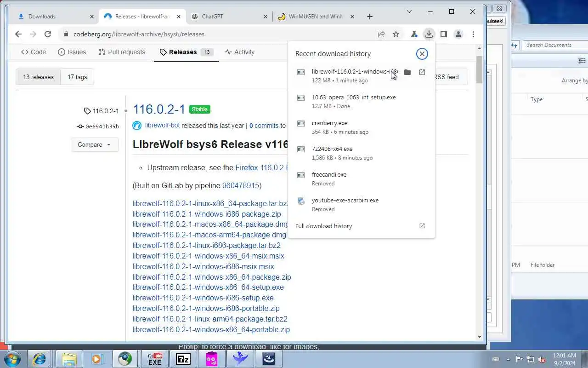This screenshot has width=588, height=368.
Task: Download linux-x86_64-package.tar.bz2
Action: (210, 203)
